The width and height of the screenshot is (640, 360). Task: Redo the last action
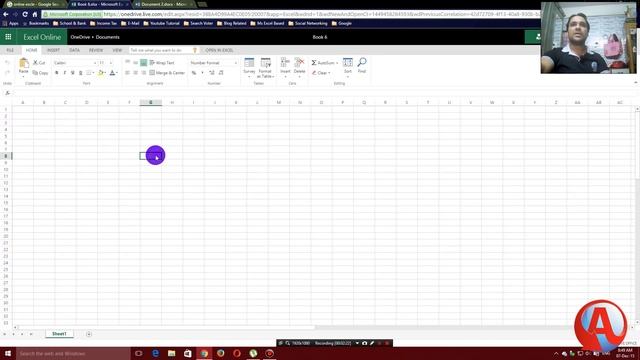[x=7, y=72]
